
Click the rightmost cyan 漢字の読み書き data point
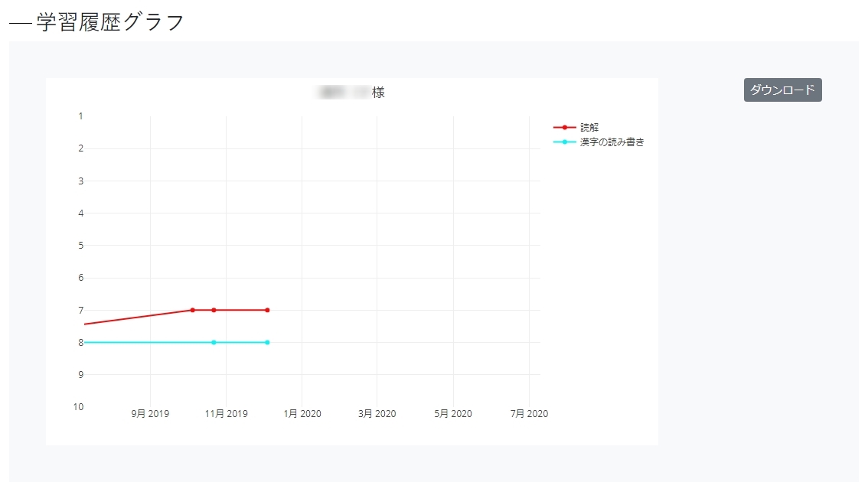pos(267,342)
